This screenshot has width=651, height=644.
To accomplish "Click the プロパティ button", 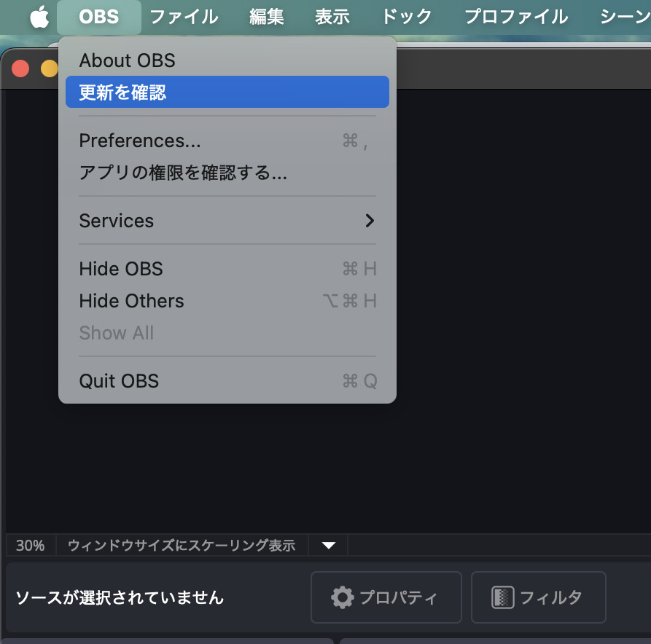I will pos(386,597).
